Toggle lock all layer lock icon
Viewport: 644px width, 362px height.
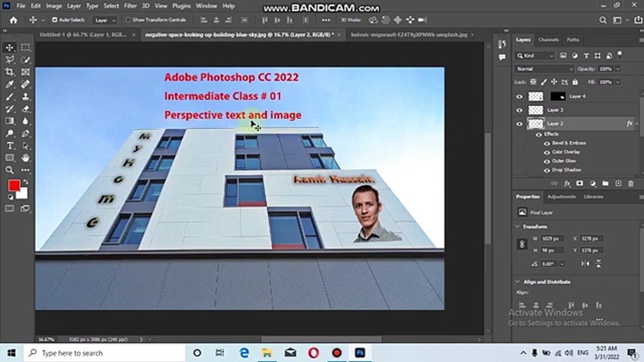coord(575,82)
